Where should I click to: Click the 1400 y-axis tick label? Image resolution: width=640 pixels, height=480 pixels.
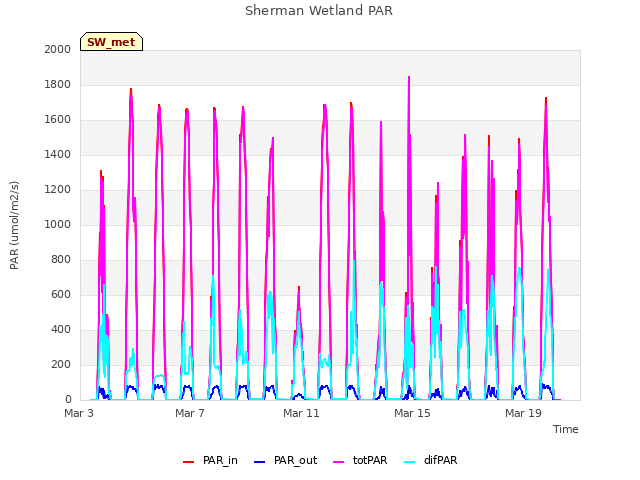coord(58,155)
